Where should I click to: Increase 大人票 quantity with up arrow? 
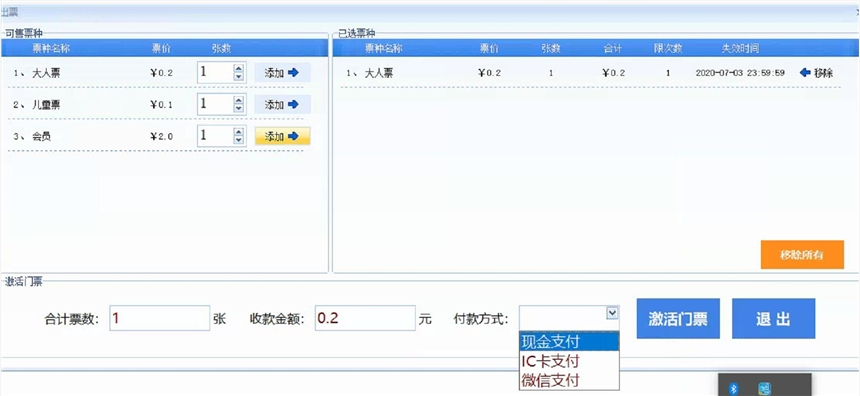tap(238, 68)
